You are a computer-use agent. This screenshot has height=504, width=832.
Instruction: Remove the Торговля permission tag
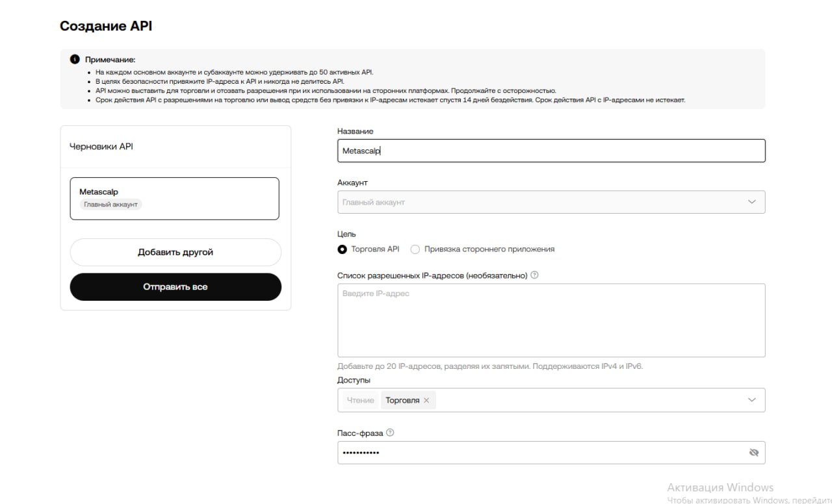coord(426,401)
